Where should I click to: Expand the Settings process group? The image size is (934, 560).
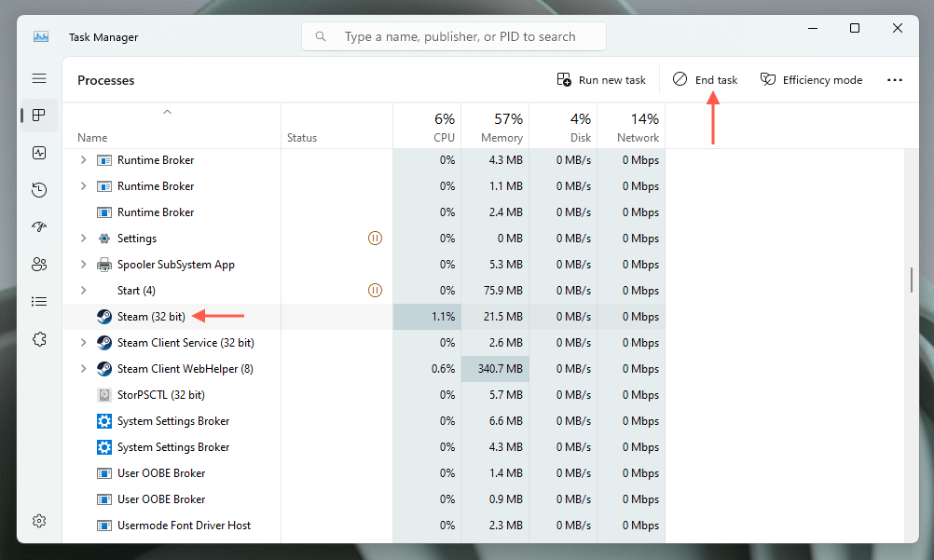pos(83,239)
